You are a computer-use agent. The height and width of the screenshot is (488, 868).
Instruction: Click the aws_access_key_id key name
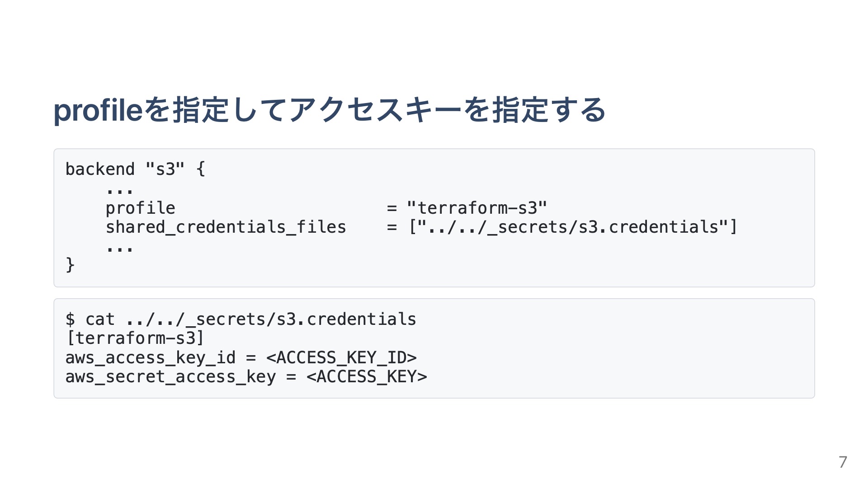pyautogui.click(x=150, y=358)
